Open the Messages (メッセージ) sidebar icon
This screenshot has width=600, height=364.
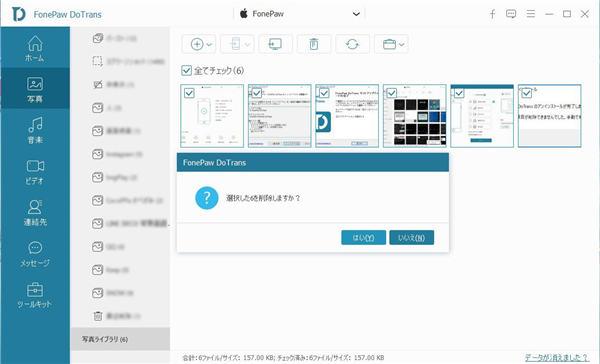(x=35, y=254)
